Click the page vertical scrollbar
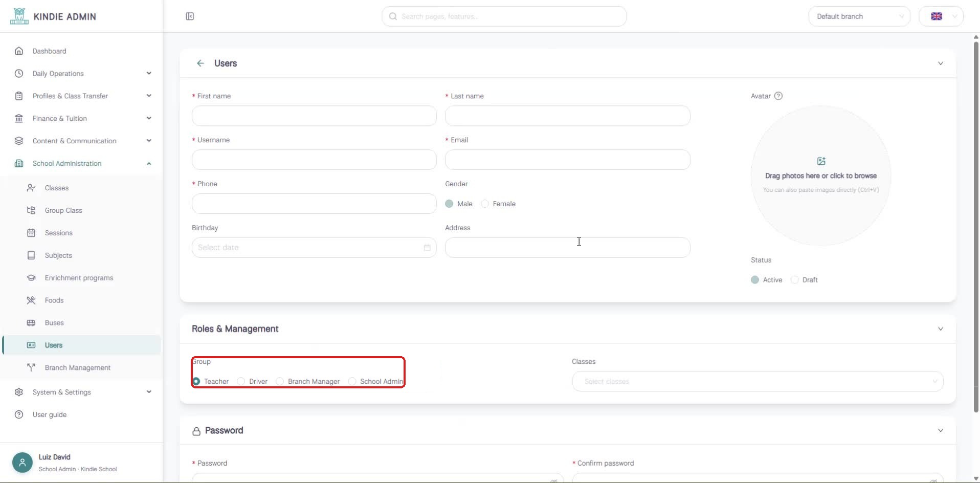Image resolution: width=980 pixels, height=483 pixels. (x=976, y=227)
